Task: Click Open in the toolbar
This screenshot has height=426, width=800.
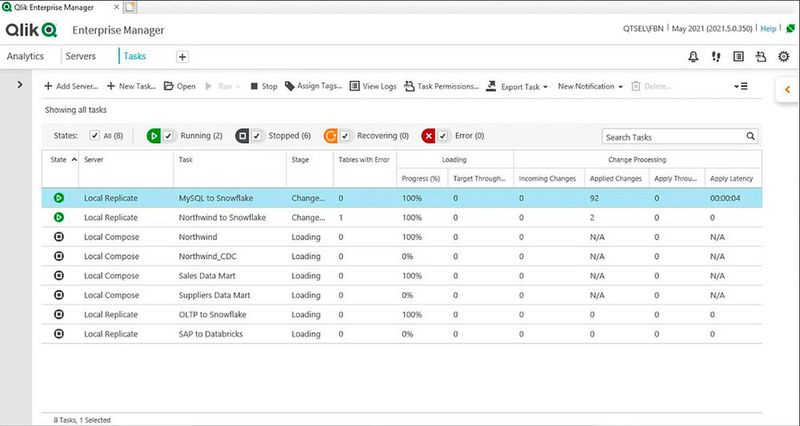Action: pos(180,86)
